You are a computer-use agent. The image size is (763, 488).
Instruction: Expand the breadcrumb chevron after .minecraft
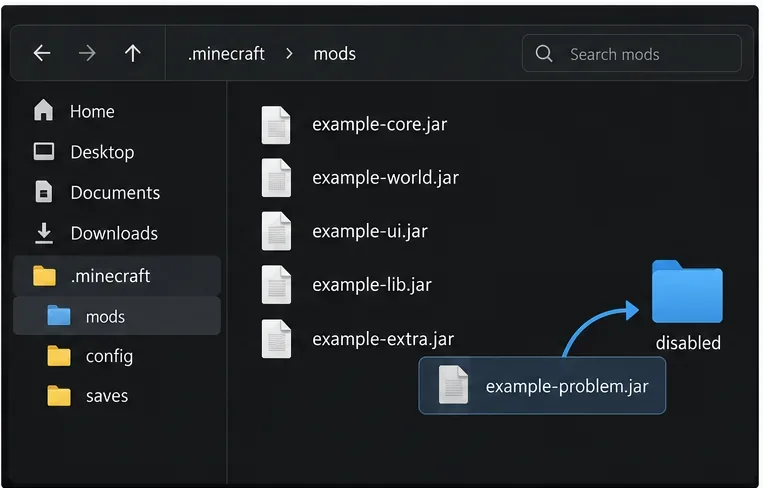point(289,54)
